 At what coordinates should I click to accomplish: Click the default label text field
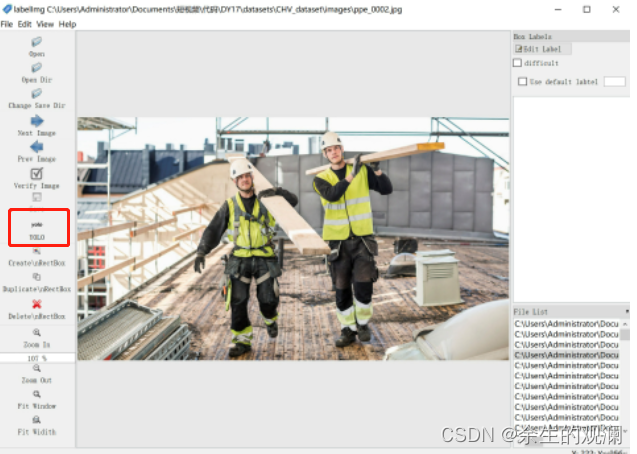(x=615, y=82)
